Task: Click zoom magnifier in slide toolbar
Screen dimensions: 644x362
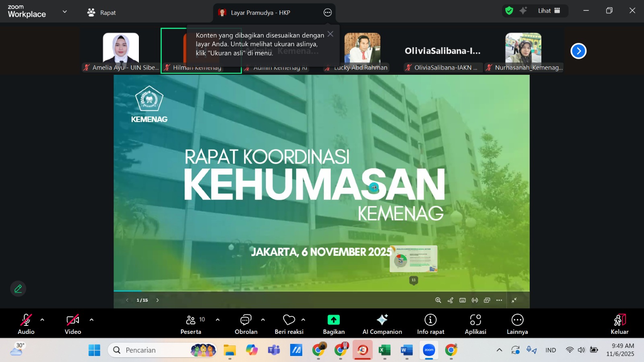Action: (438, 300)
